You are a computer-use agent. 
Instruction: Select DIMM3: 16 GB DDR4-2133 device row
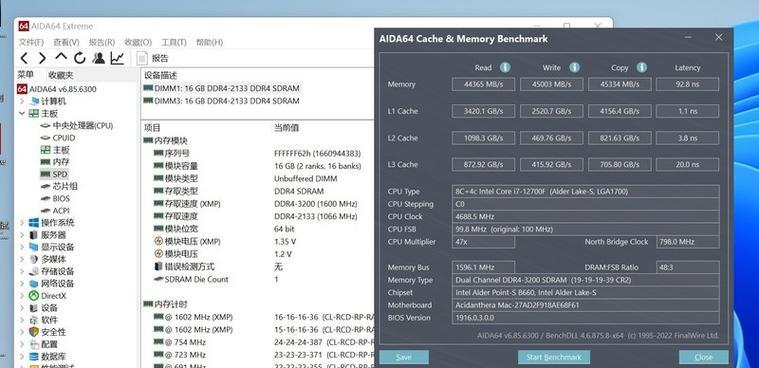pyautogui.click(x=221, y=101)
